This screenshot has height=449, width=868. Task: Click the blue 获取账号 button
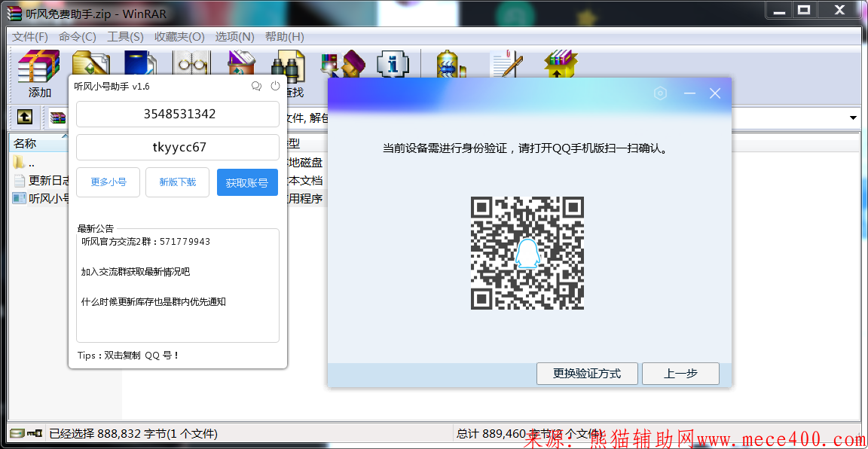pyautogui.click(x=247, y=182)
